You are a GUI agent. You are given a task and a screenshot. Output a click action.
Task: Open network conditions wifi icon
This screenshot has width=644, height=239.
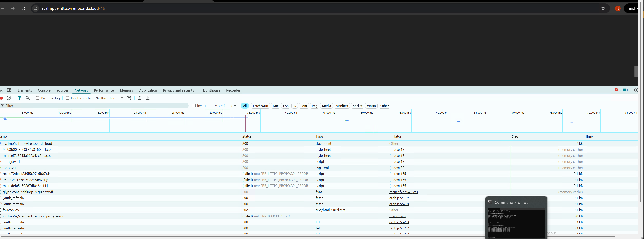pos(130,98)
